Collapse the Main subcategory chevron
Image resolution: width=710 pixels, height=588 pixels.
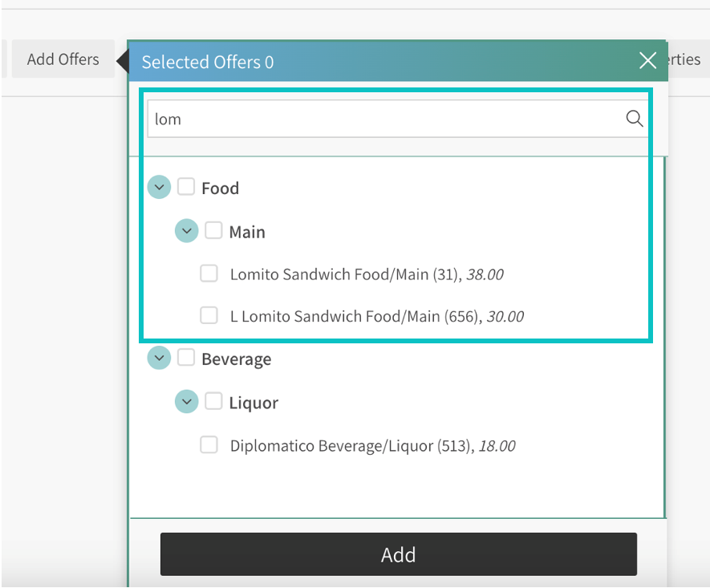click(x=186, y=231)
